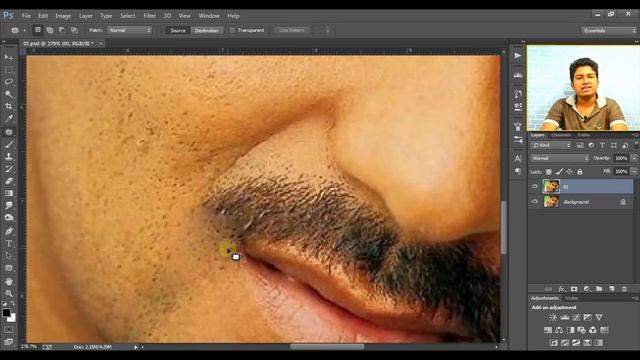Select the Lasso tool
640x360 pixels.
(9, 82)
